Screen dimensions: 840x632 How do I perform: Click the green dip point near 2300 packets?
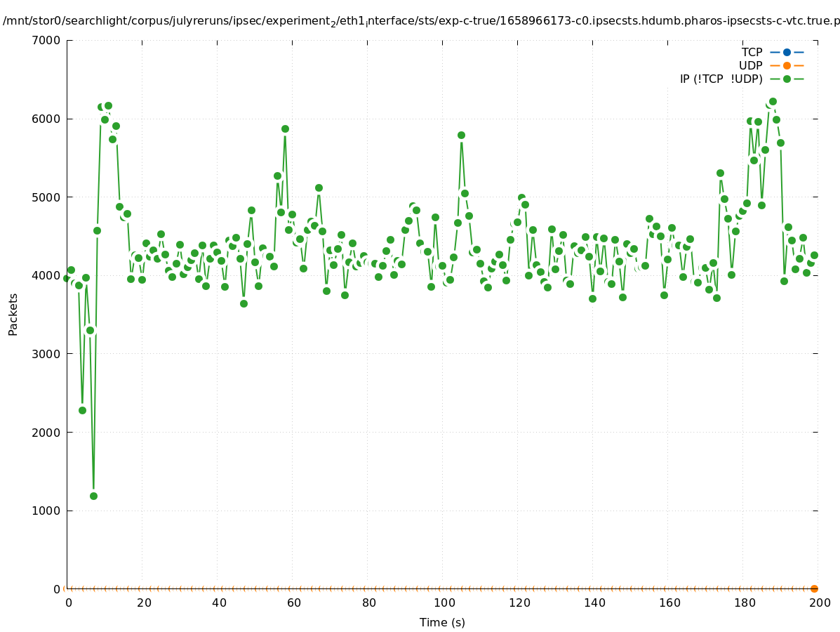point(82,410)
